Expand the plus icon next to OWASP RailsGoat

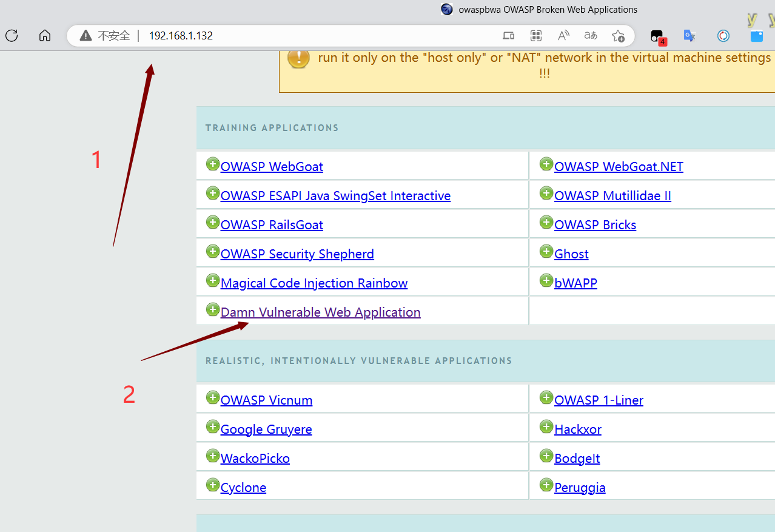point(212,222)
